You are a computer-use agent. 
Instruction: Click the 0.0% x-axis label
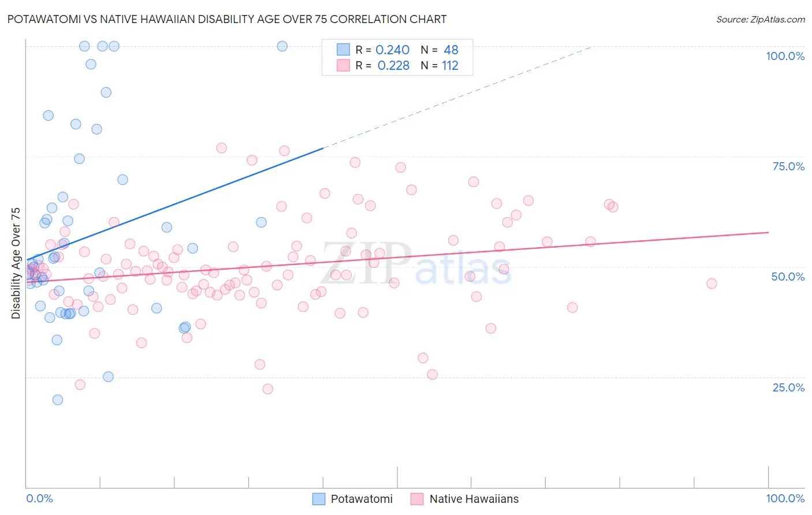point(39,498)
